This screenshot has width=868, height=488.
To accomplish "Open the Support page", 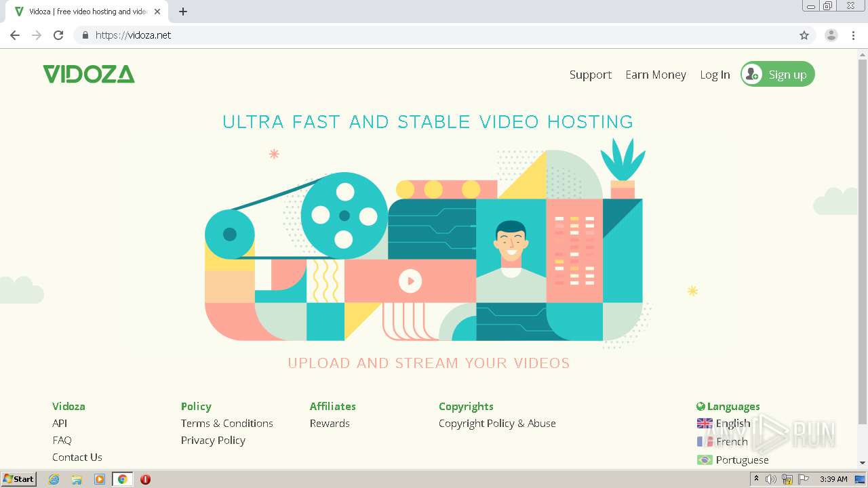I will click(x=591, y=75).
